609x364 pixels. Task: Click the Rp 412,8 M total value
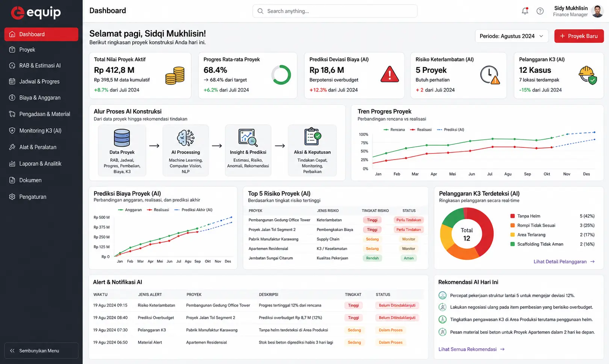tap(114, 70)
